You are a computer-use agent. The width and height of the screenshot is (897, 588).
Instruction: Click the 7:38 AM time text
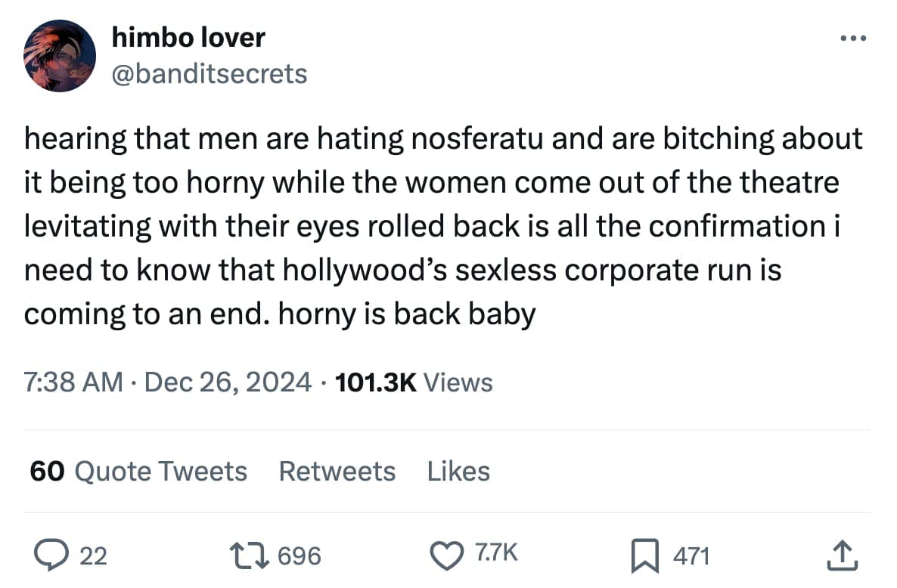click(x=73, y=382)
